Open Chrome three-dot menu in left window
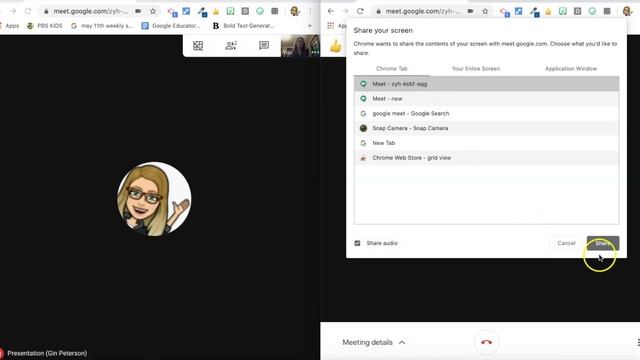The width and height of the screenshot is (640, 360). pos(311,11)
